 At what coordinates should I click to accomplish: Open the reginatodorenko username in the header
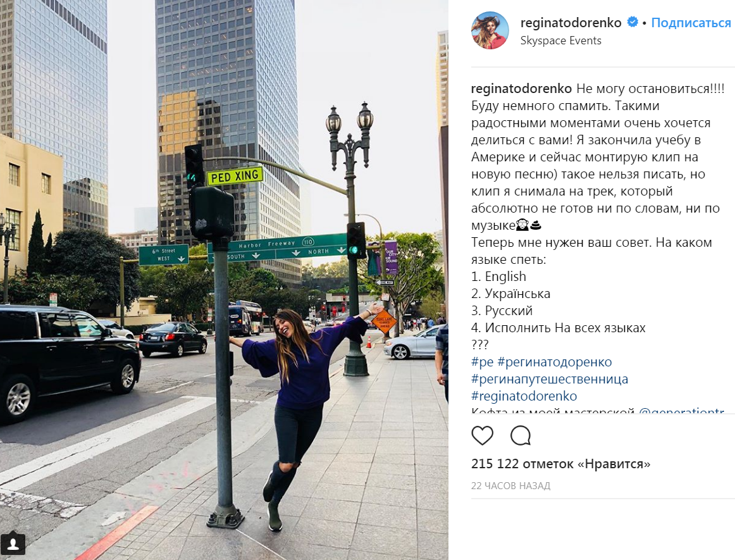tap(571, 23)
